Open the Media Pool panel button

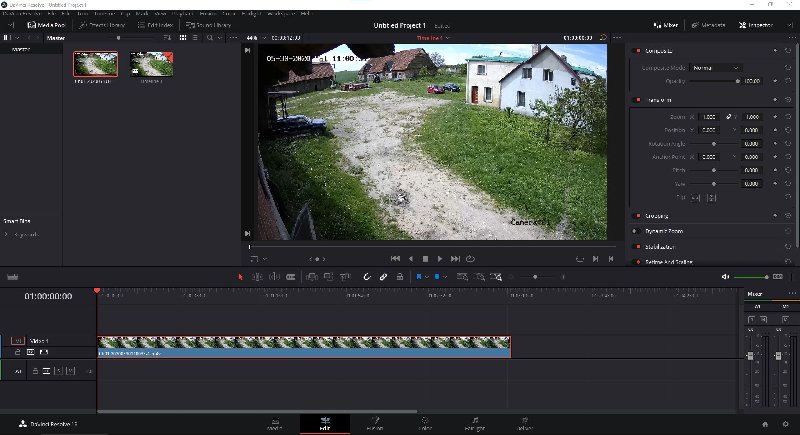(46, 25)
